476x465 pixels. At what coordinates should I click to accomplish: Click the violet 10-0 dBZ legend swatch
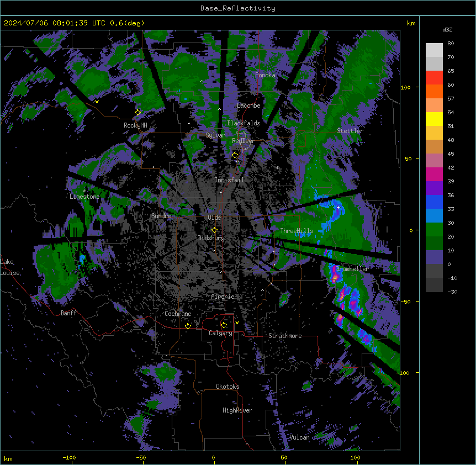pyautogui.click(x=434, y=257)
